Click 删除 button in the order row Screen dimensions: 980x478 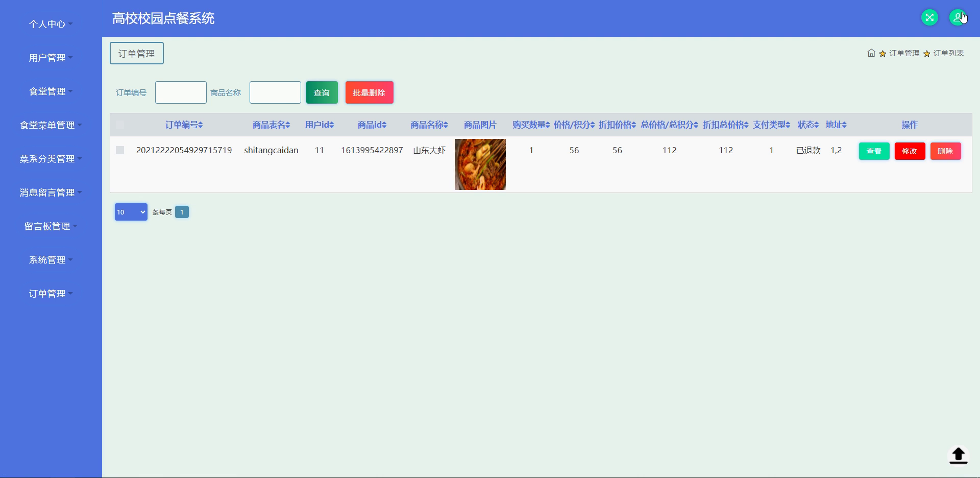click(945, 151)
